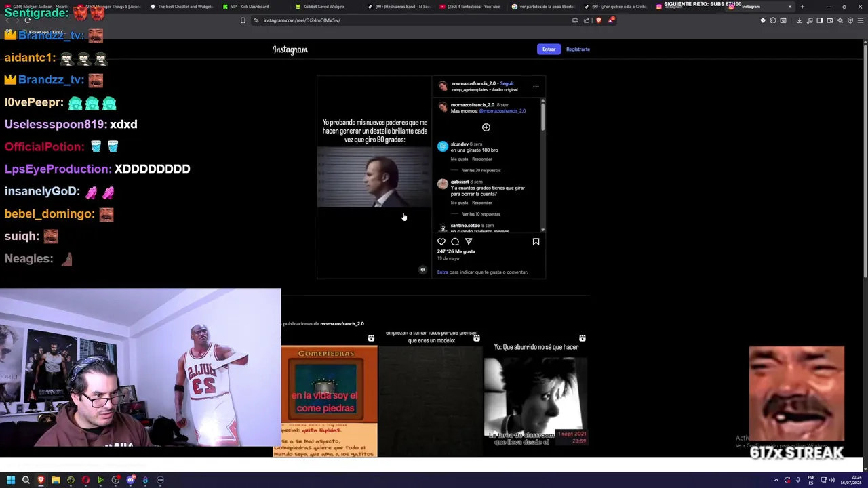Open the 247 126 Me gusta likes count
This screenshot has width=868, height=488.
coord(456,251)
